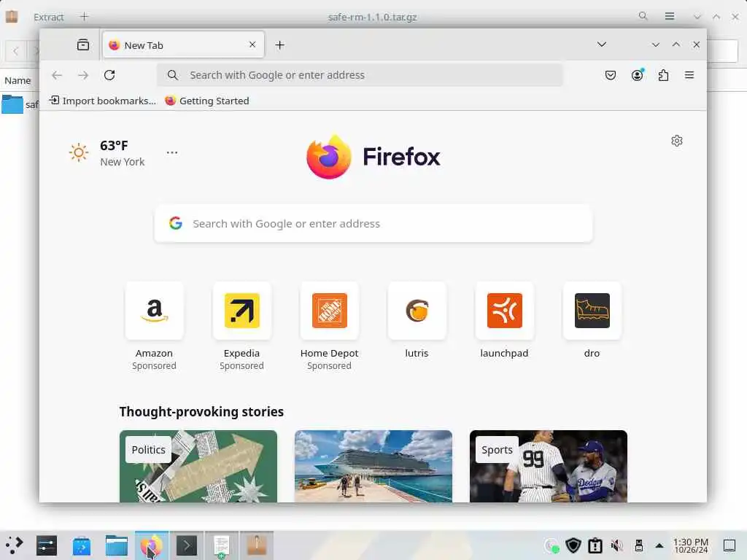The width and height of the screenshot is (747, 560).
Task: Click the Extract button in archive window
Action: pyautogui.click(x=49, y=17)
